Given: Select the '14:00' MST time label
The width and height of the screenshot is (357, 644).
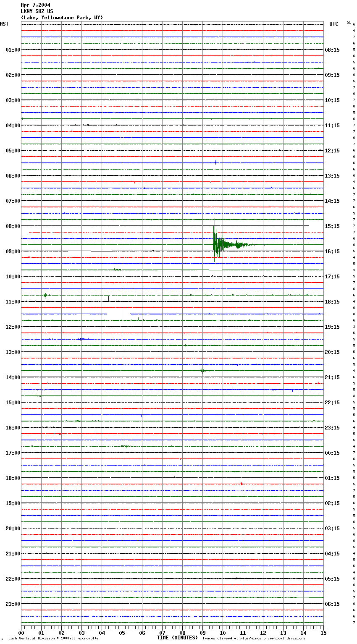Looking at the screenshot, I should point(13,377).
